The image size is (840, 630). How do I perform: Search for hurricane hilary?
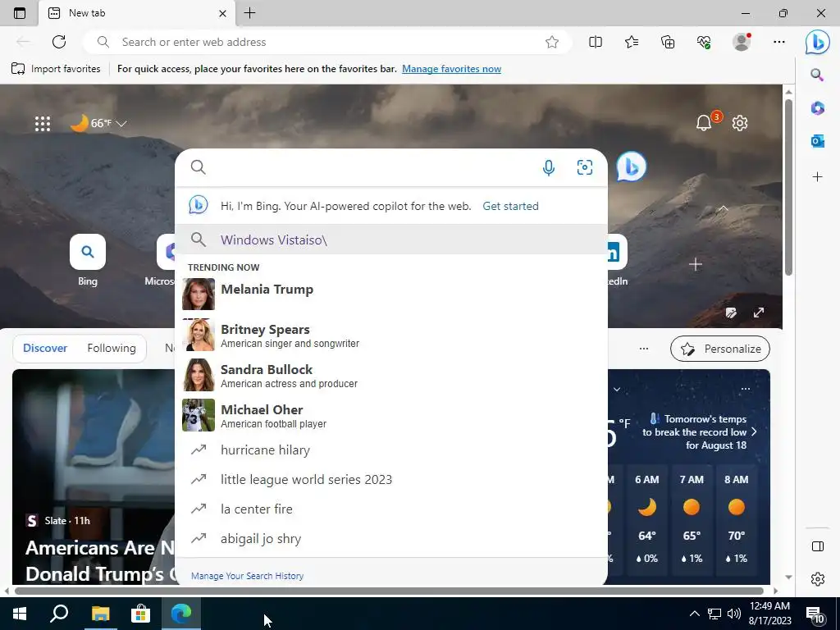coord(391,450)
